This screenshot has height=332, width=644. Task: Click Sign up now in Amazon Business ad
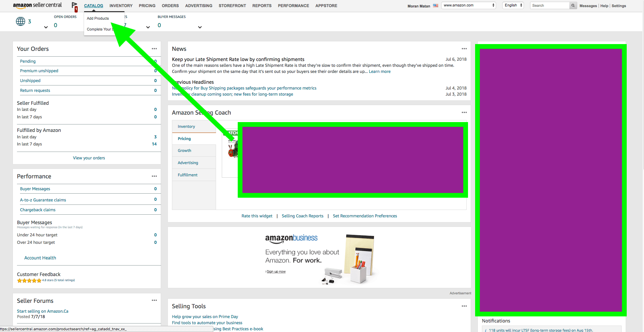click(x=276, y=272)
